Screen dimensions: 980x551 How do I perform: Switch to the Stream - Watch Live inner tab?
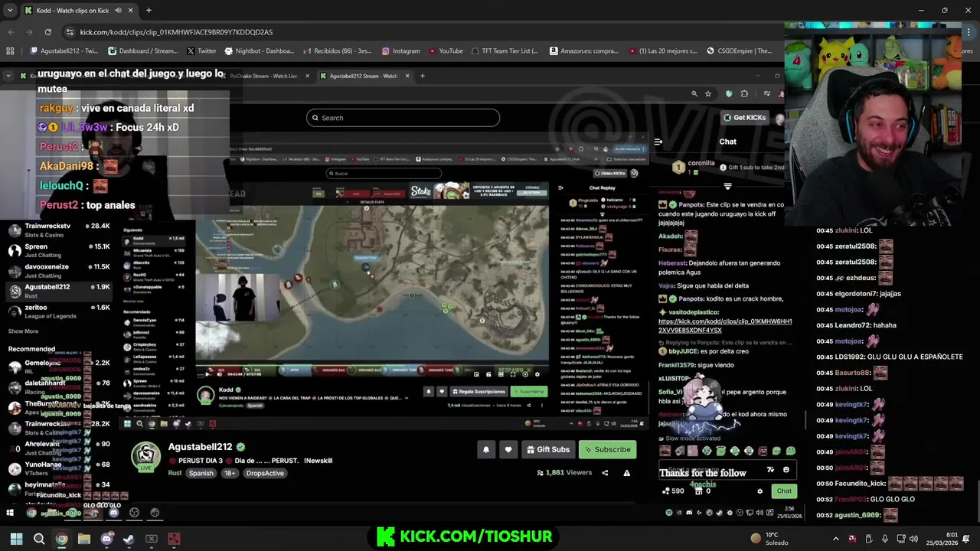[264, 76]
